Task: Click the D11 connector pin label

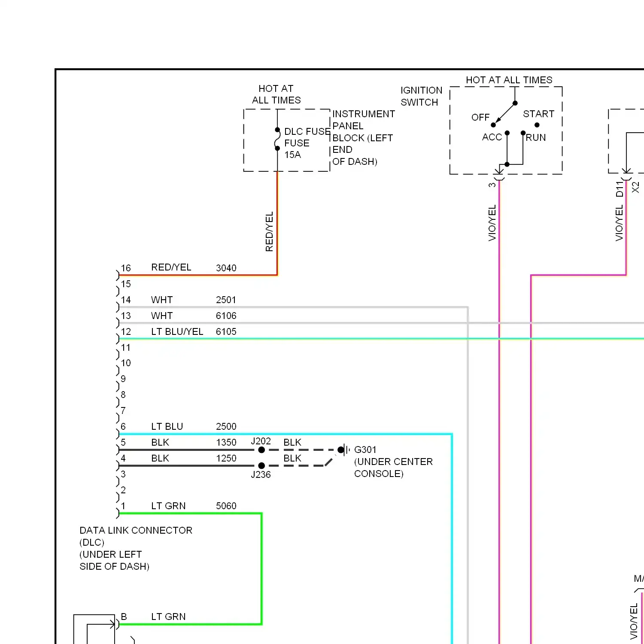Action: click(619, 189)
